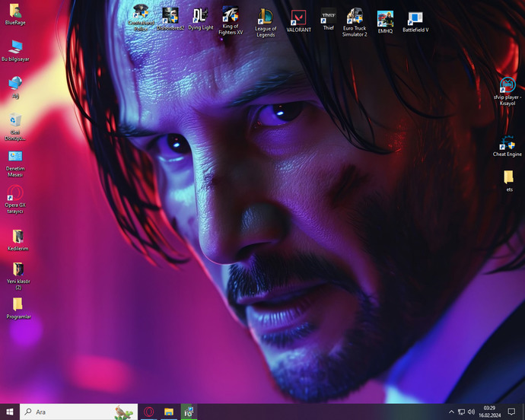Open Opera GX from the taskbar
525x420 pixels.
coord(148,412)
